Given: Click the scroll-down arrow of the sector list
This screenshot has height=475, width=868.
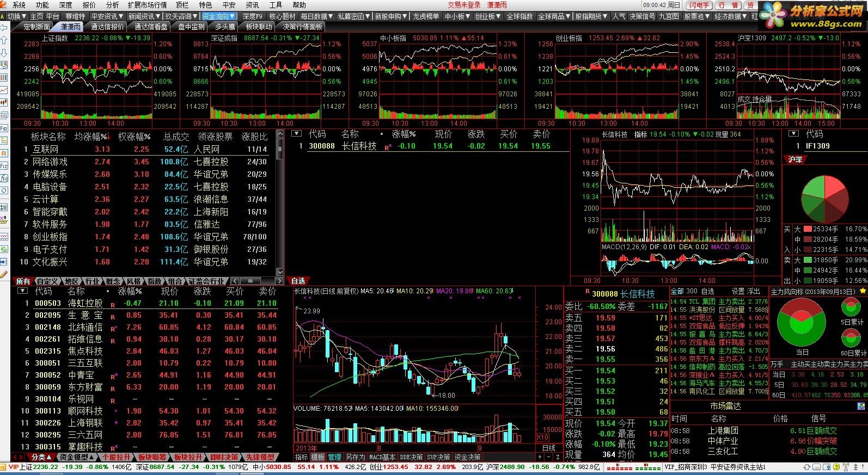Looking at the screenshot, I should coord(280,272).
